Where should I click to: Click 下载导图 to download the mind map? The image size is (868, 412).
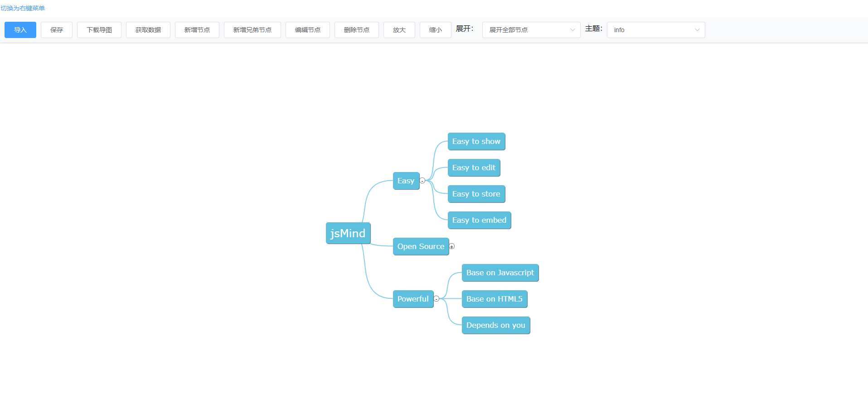[x=99, y=29]
